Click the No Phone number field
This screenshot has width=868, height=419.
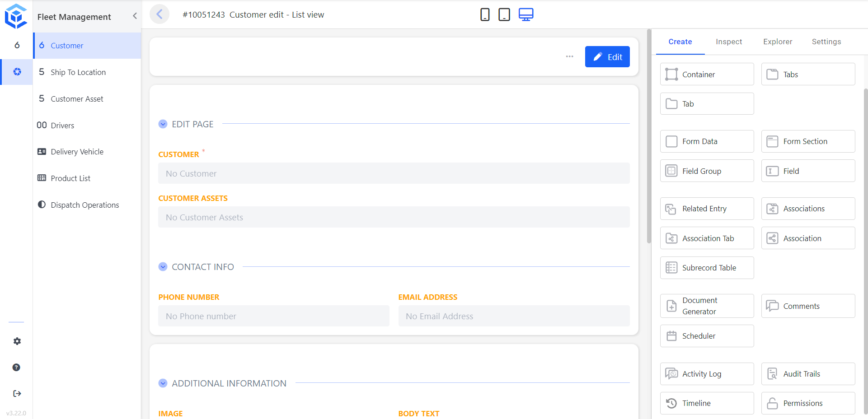coord(274,316)
